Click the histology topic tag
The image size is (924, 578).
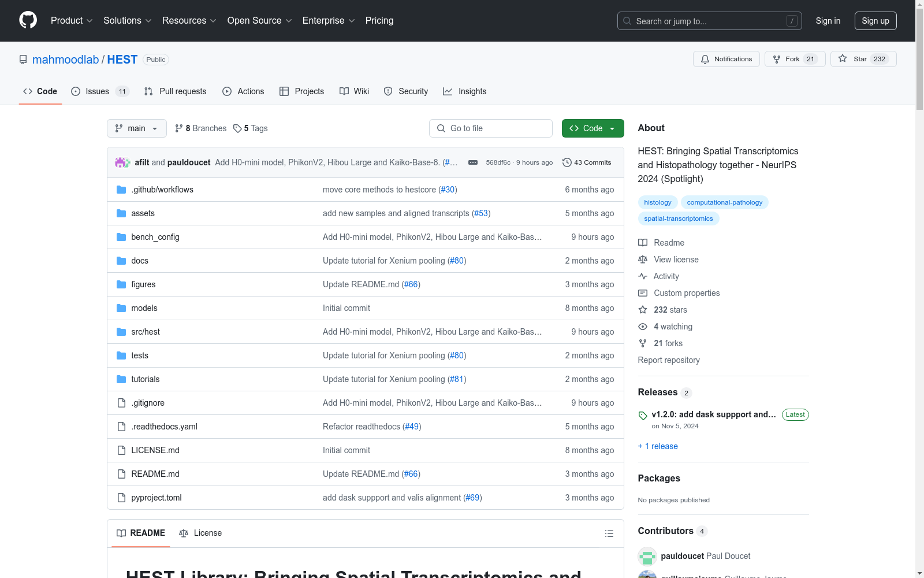point(658,202)
